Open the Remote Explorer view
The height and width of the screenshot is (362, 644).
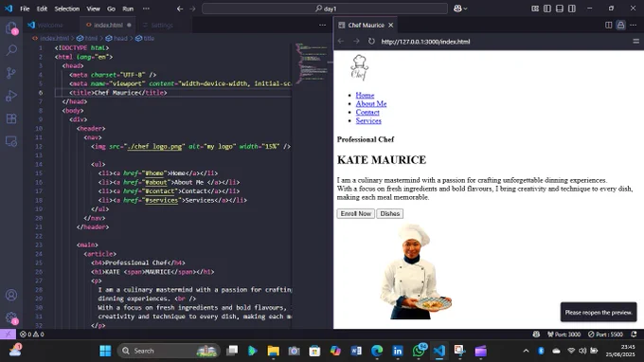(x=11, y=141)
